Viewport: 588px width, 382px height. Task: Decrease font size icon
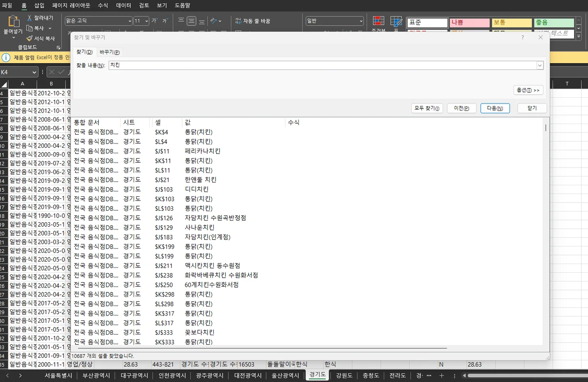point(165,21)
